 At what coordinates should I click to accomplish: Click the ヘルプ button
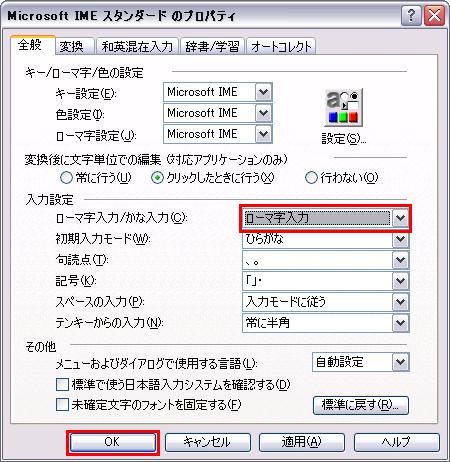[397, 442]
